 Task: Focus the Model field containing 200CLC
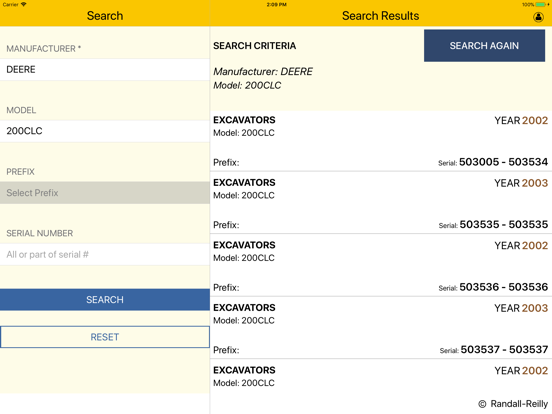(105, 131)
